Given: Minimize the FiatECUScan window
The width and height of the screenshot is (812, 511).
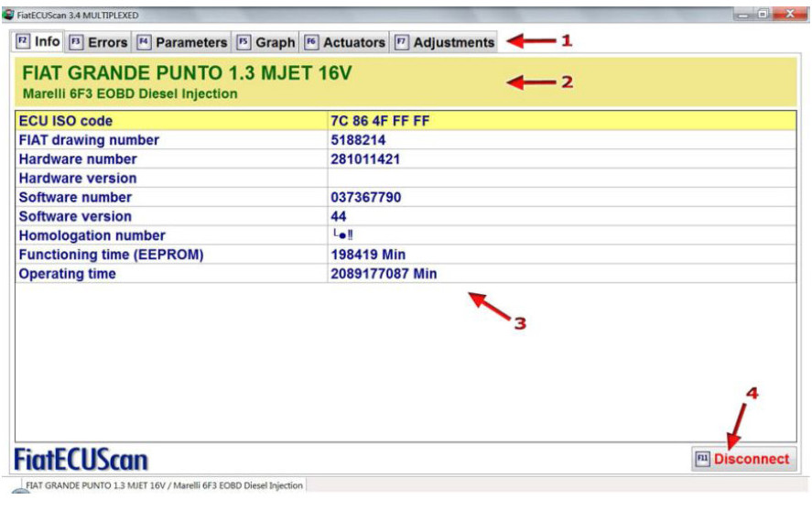Looking at the screenshot, I should [x=743, y=15].
